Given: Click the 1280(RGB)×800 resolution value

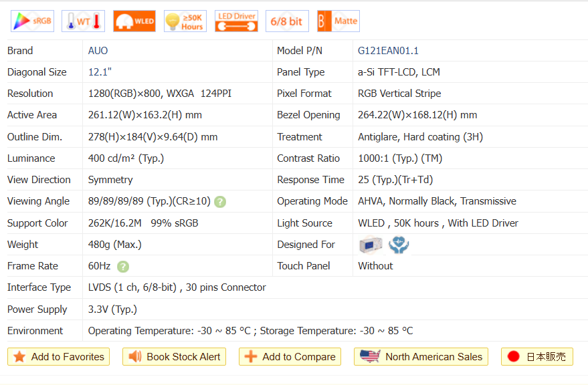Looking at the screenshot, I should pyautogui.click(x=124, y=94).
